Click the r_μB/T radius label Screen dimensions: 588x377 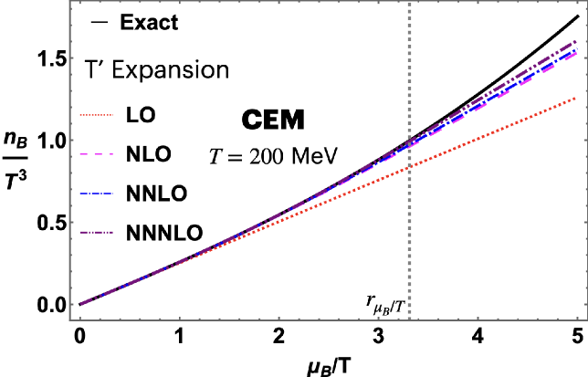click(385, 304)
